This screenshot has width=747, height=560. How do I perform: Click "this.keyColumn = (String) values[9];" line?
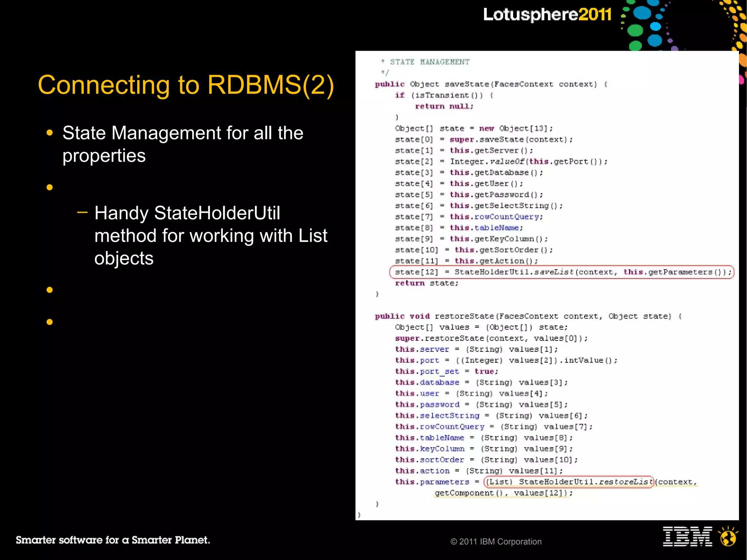[x=484, y=449]
